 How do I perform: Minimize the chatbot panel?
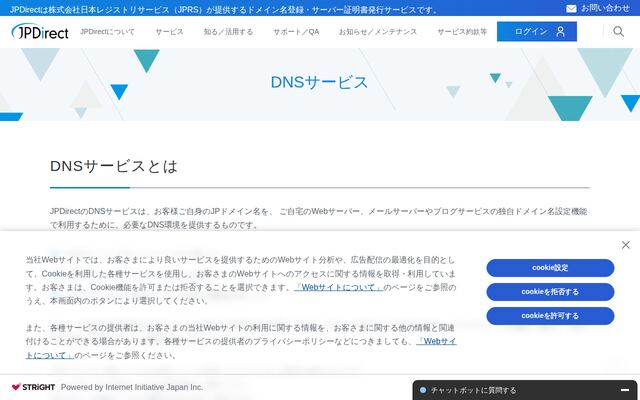[x=624, y=390]
